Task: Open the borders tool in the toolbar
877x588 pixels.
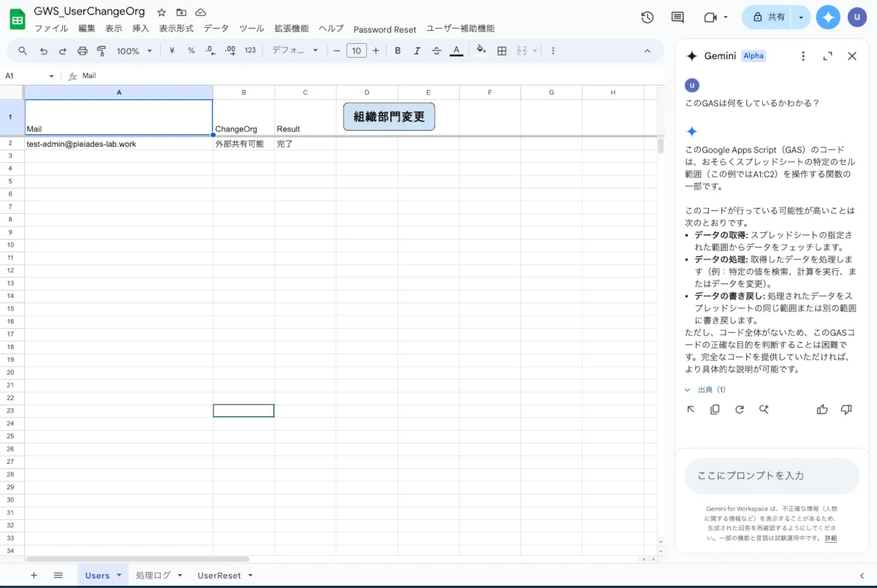Action: (502, 51)
